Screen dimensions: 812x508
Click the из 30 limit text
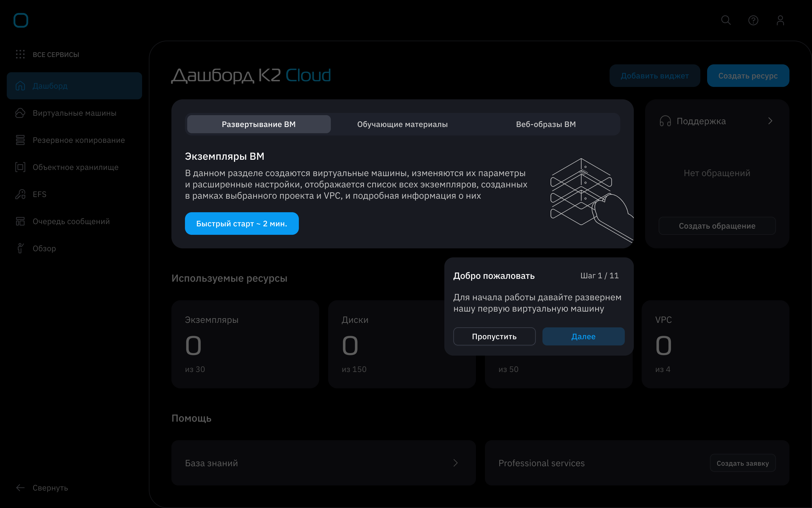pyautogui.click(x=195, y=369)
